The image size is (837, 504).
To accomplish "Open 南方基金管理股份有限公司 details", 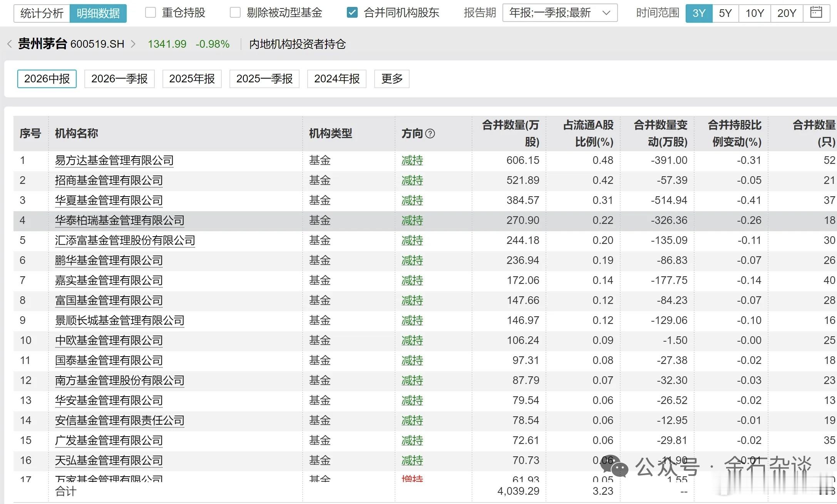I will tap(120, 381).
